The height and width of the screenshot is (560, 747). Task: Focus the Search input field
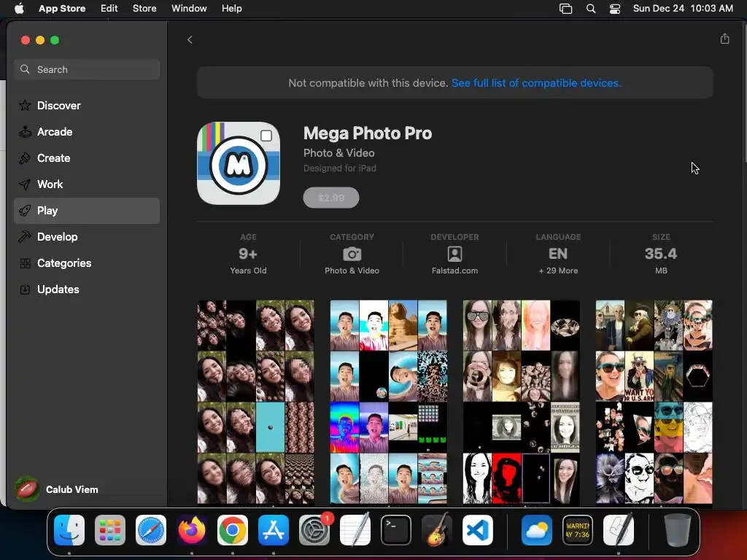click(x=87, y=69)
